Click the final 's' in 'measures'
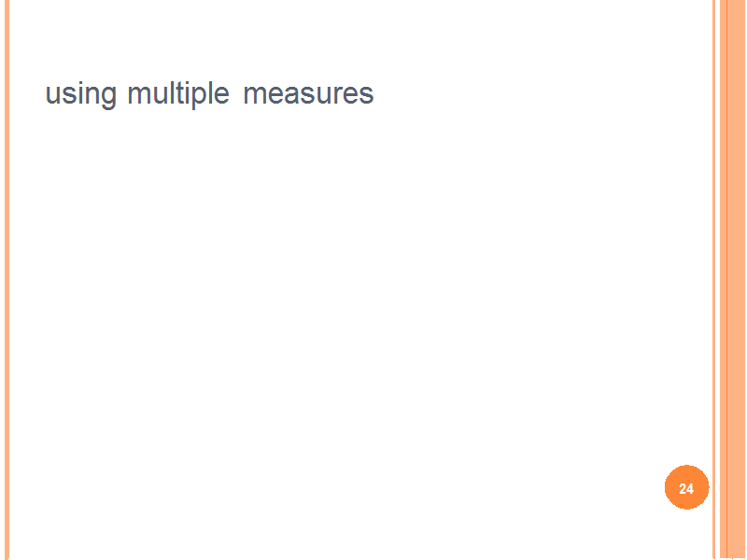The image size is (747, 560). tap(367, 94)
